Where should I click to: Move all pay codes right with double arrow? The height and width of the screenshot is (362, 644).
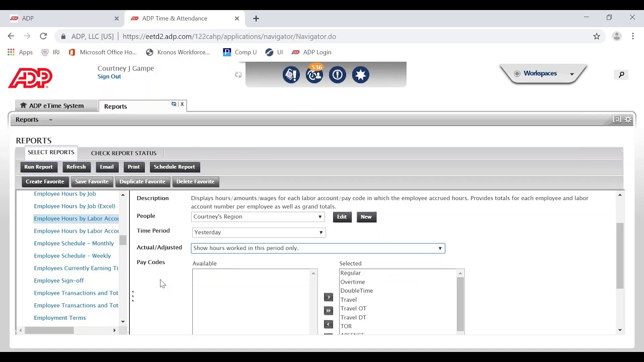point(329,311)
